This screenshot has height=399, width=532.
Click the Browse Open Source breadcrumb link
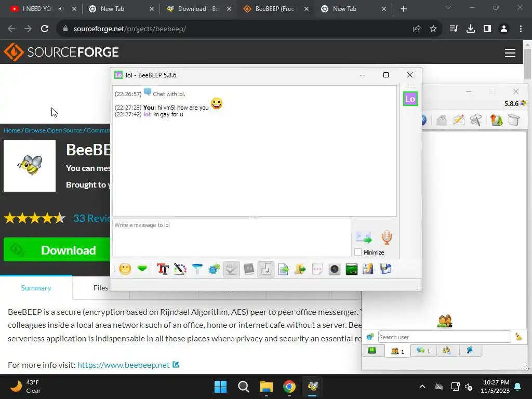[x=54, y=130]
